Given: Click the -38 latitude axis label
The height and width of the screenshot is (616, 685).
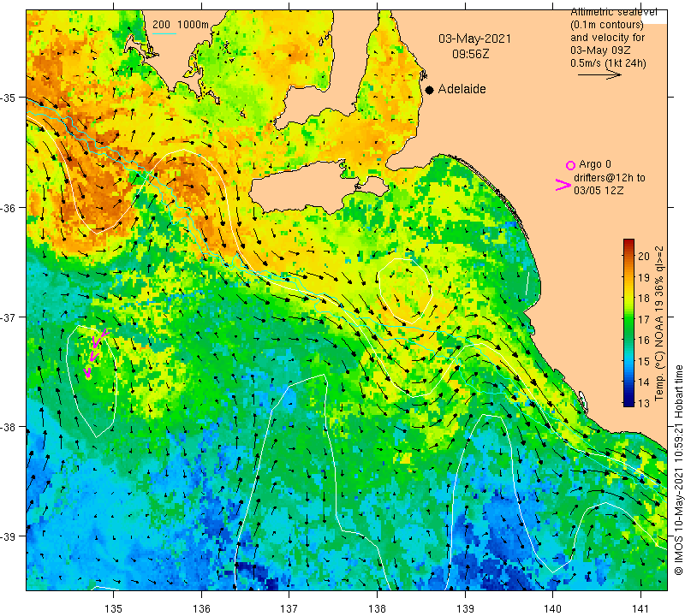Looking at the screenshot, I should (x=9, y=427).
